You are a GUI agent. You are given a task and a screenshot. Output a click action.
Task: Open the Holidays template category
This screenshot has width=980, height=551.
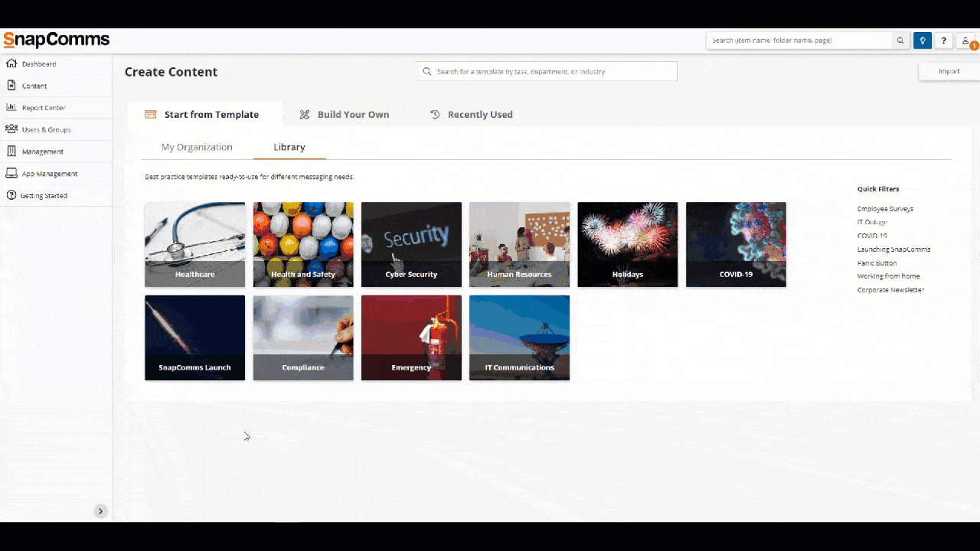point(628,245)
